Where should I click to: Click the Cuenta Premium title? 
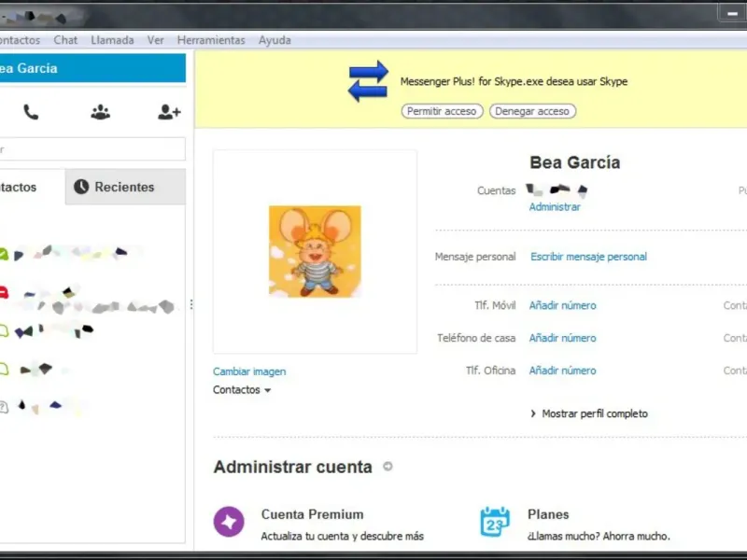pos(313,514)
